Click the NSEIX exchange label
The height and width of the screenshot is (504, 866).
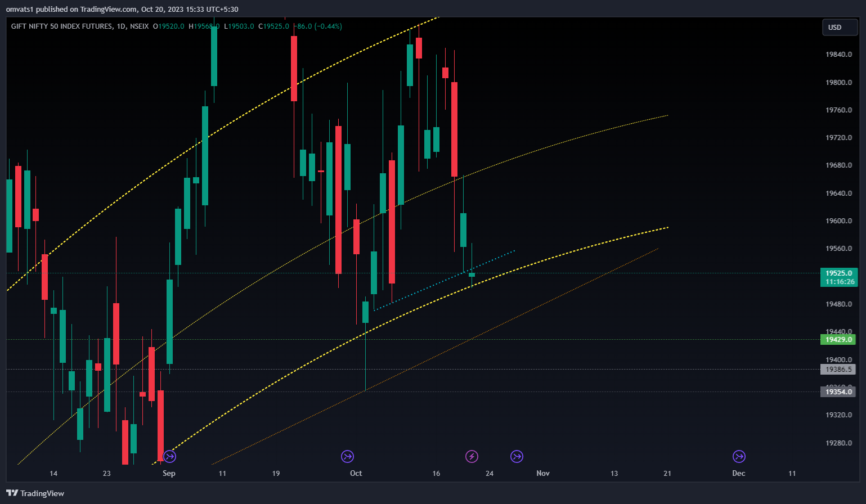click(x=139, y=26)
